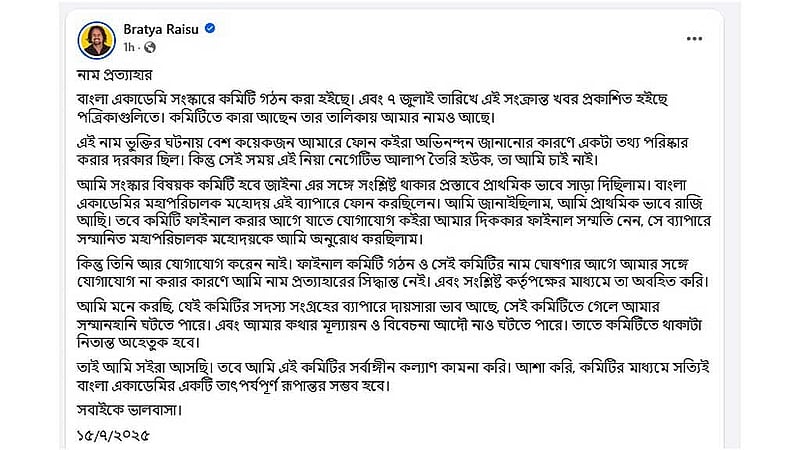Click the paragraph beginning কিন্তু তিনি আর
The height and width of the screenshot is (450, 800).
tap(393, 272)
